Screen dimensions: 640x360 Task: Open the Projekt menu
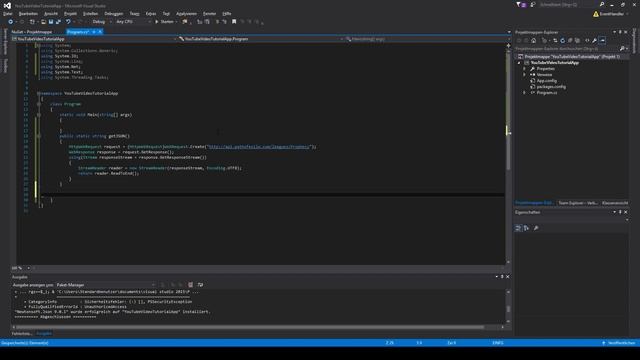click(70, 13)
